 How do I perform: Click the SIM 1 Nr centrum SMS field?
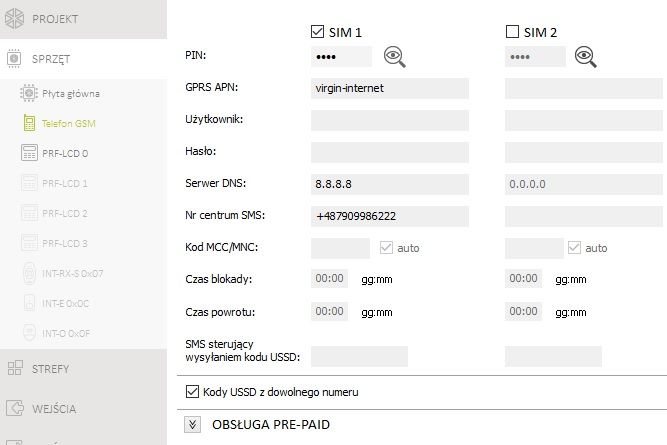(x=390, y=216)
